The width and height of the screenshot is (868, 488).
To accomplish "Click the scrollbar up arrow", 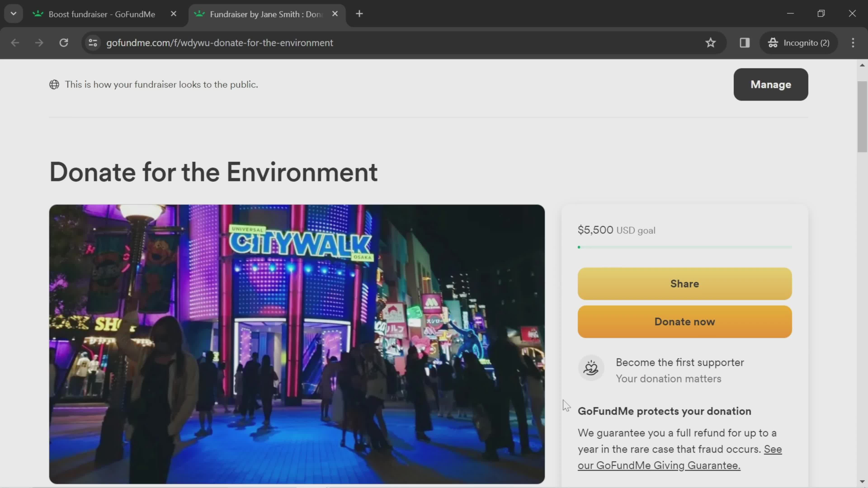I will (x=862, y=65).
